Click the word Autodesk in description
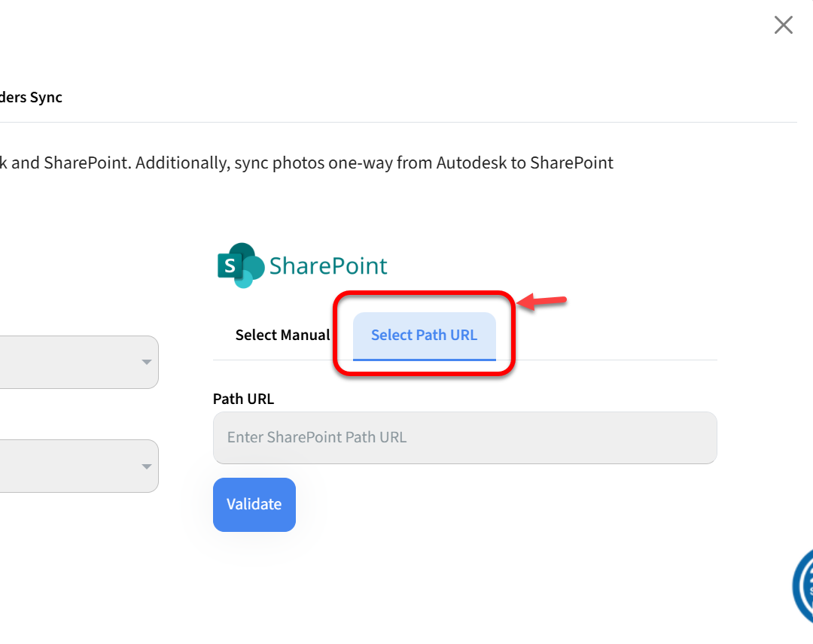 coord(470,163)
